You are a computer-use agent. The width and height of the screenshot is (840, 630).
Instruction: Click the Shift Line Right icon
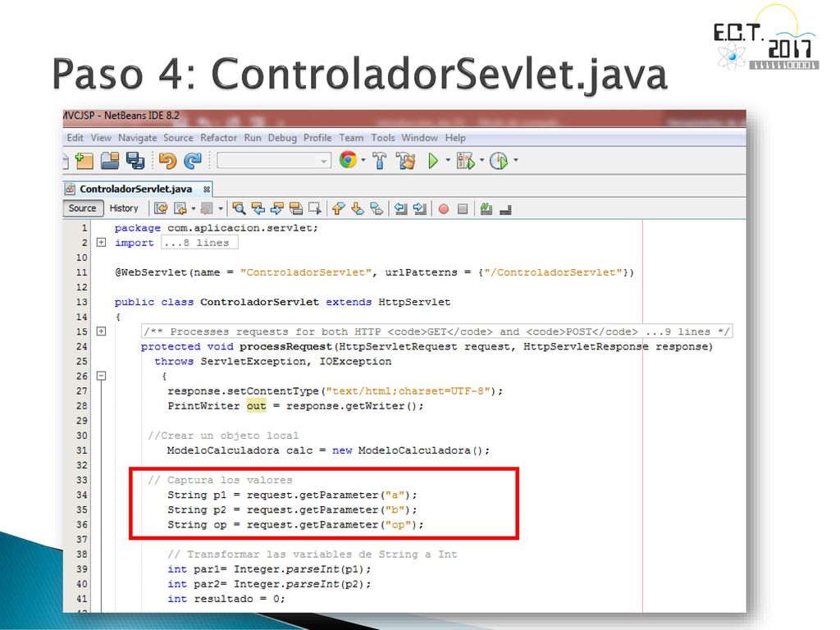(420, 208)
